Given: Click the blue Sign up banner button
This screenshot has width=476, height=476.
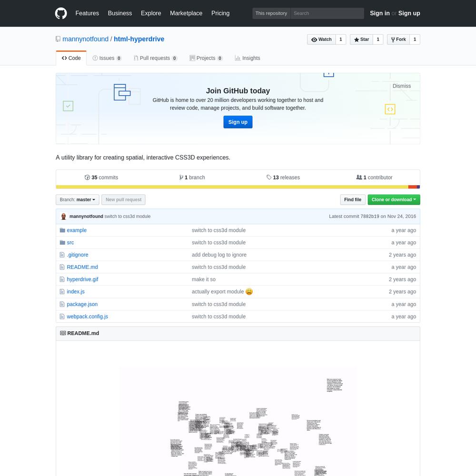Looking at the screenshot, I should (238, 122).
